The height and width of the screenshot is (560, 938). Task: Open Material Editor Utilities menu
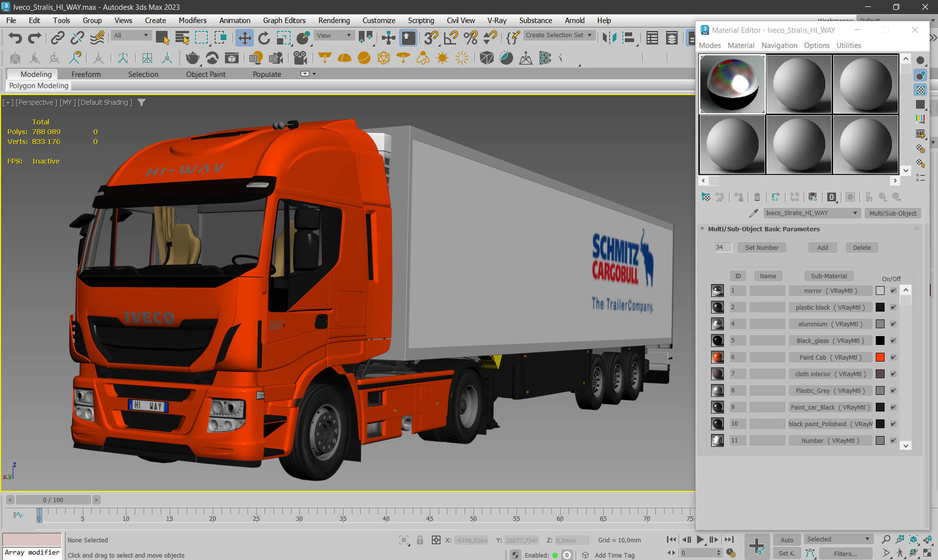(848, 45)
